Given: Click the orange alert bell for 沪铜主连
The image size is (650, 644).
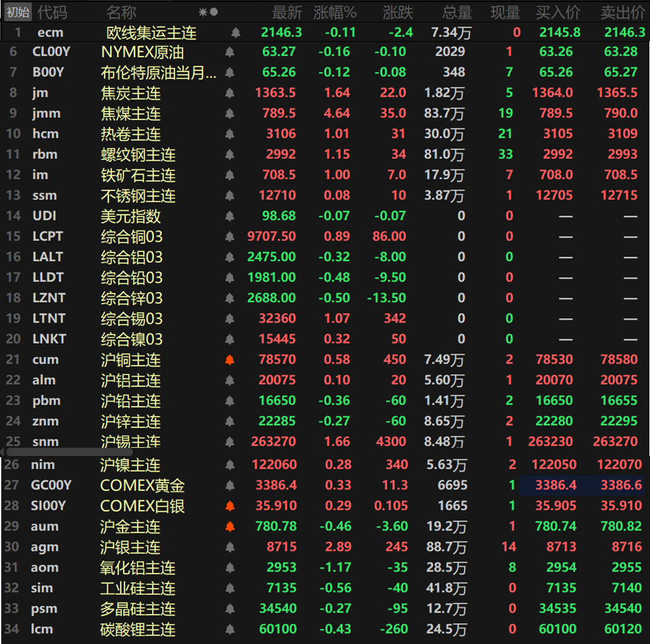Looking at the screenshot, I should click(x=230, y=360).
